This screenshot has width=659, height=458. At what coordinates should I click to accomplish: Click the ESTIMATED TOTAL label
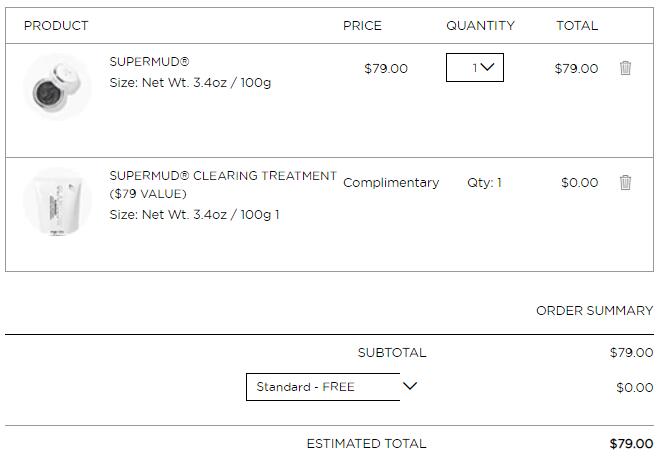tap(366, 443)
